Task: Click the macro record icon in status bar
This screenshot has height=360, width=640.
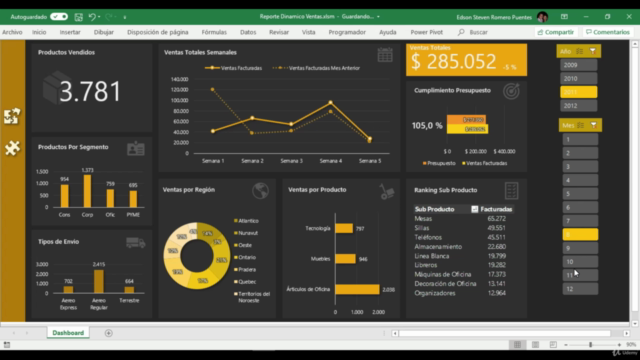Action: (7, 345)
